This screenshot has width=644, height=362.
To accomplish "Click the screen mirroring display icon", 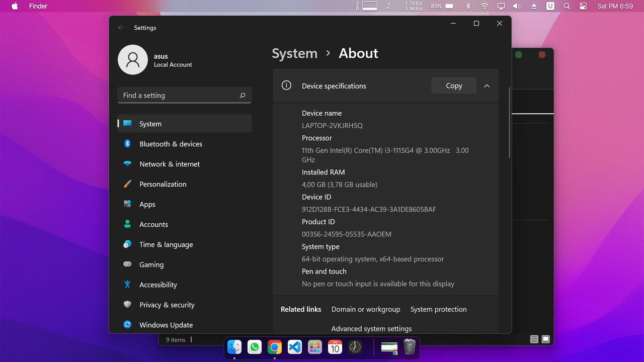I will 501,6.
